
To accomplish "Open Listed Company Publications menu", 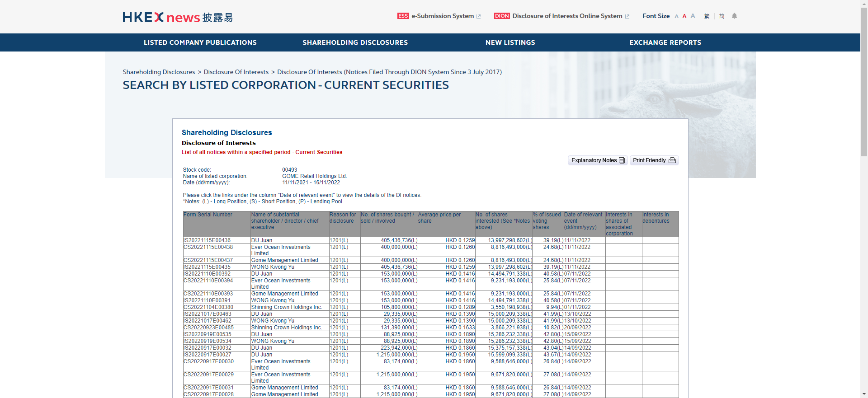I will coord(200,42).
